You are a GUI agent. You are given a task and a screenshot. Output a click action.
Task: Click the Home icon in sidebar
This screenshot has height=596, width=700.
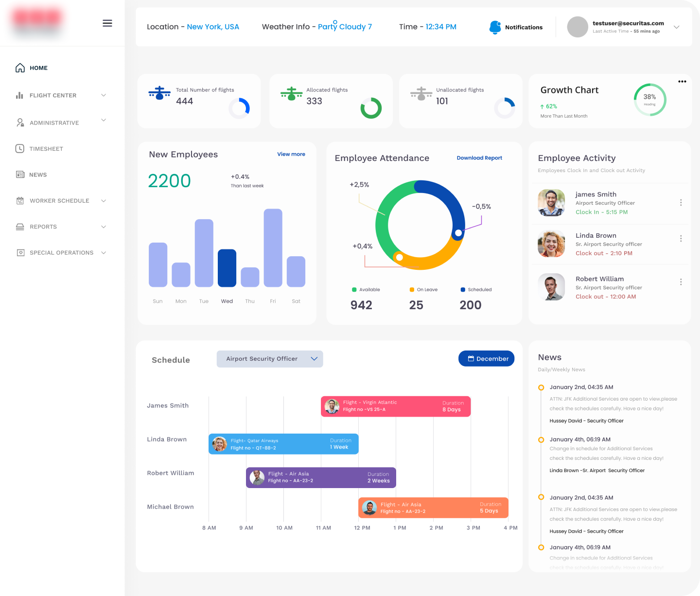[x=20, y=68]
